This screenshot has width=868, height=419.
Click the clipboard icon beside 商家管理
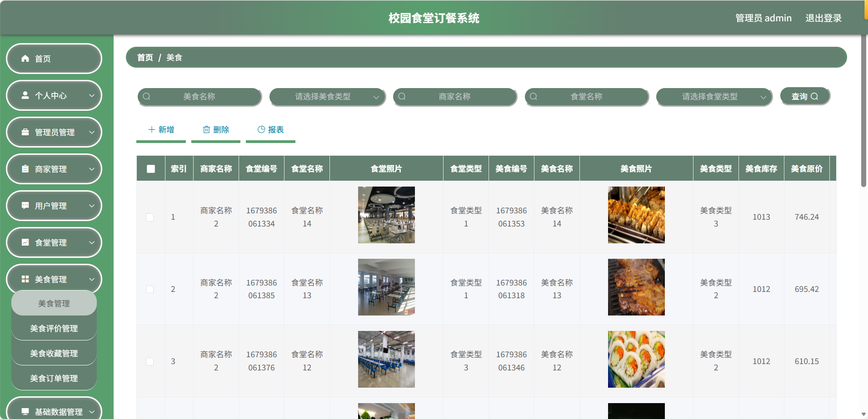(25, 169)
